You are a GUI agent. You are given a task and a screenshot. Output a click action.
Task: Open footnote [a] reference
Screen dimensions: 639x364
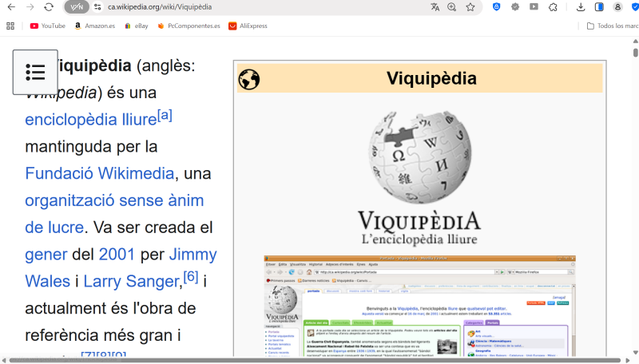165,115
